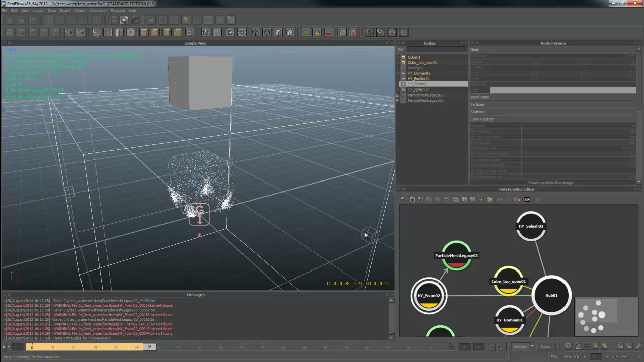Click the toolbar icon after the red circle
Image resolution: width=644 pixels, height=362 pixels.
pyautogui.click(x=342, y=32)
